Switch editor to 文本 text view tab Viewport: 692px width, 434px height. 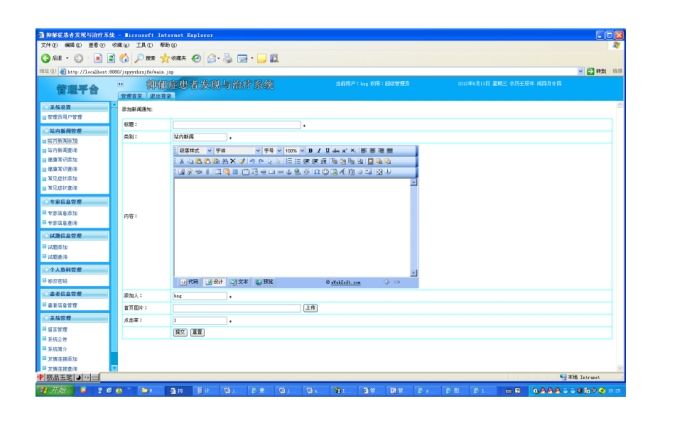click(240, 282)
